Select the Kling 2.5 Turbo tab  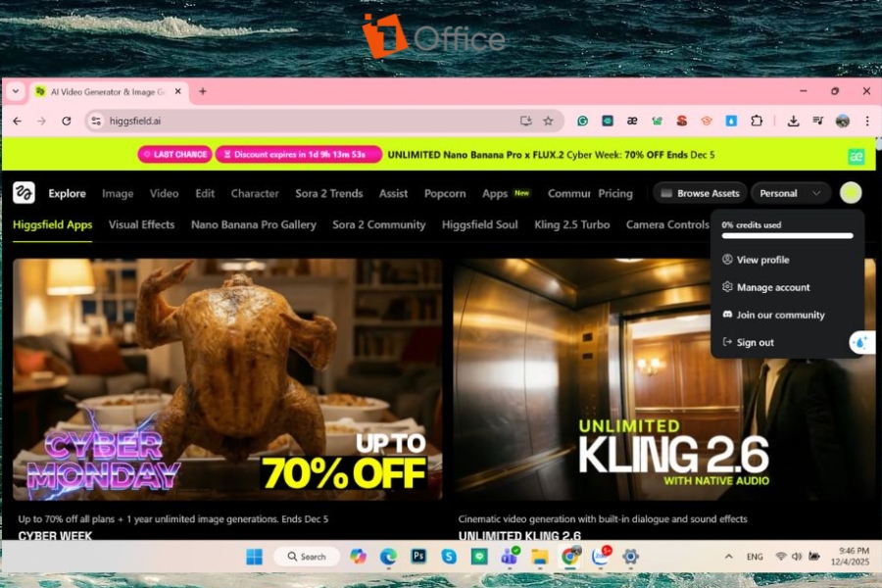point(572,224)
